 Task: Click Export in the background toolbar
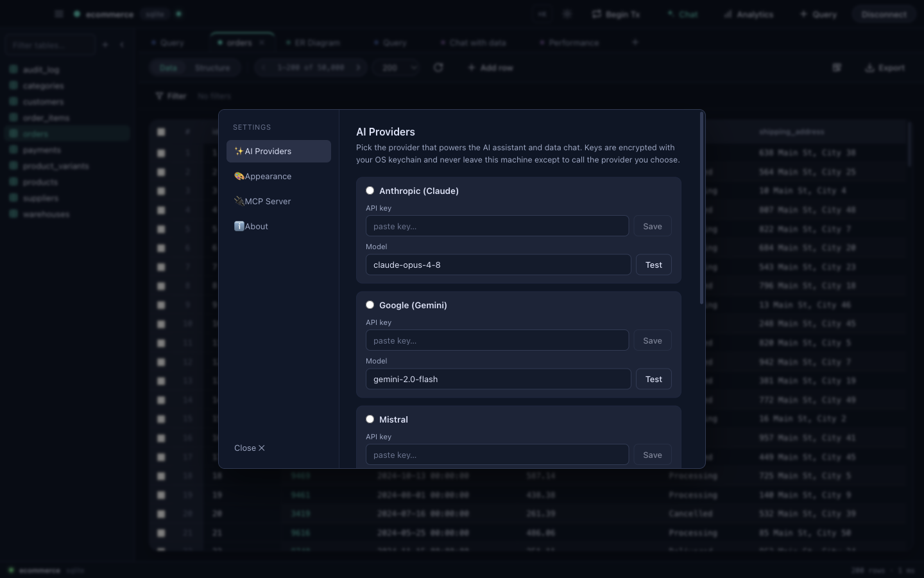click(x=885, y=67)
